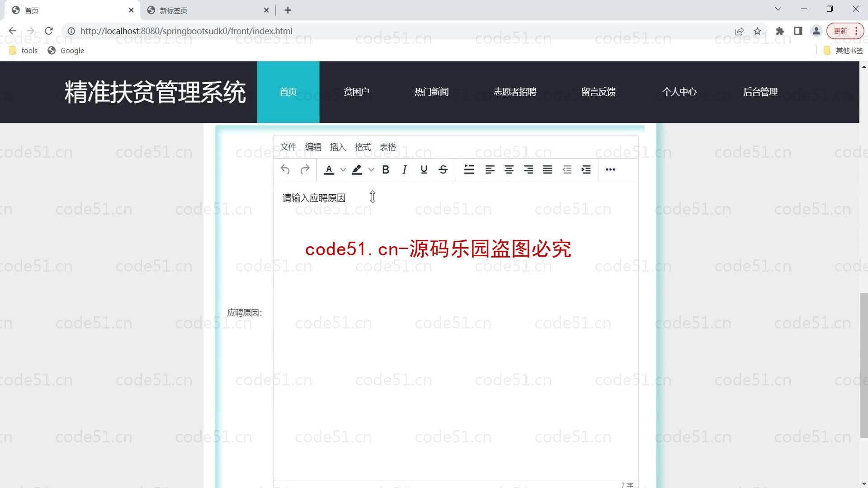Open the 文件 editor menu
The height and width of the screenshot is (488, 868).
pyautogui.click(x=288, y=147)
